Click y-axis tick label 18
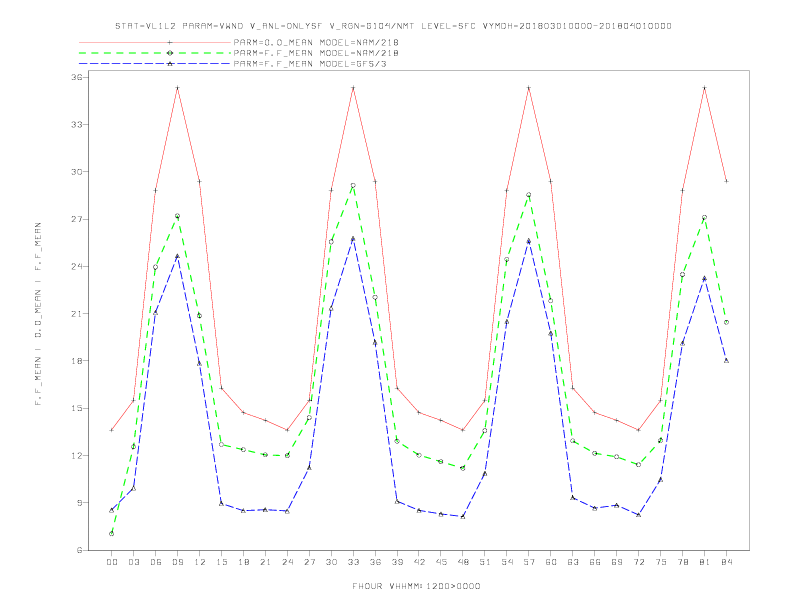 coord(77,361)
